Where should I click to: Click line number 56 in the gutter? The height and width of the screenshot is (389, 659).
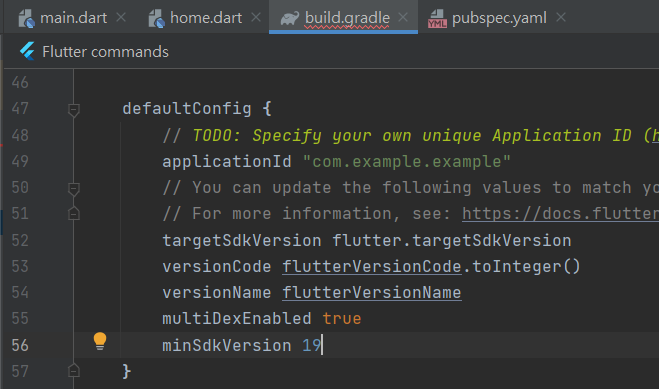click(x=20, y=345)
